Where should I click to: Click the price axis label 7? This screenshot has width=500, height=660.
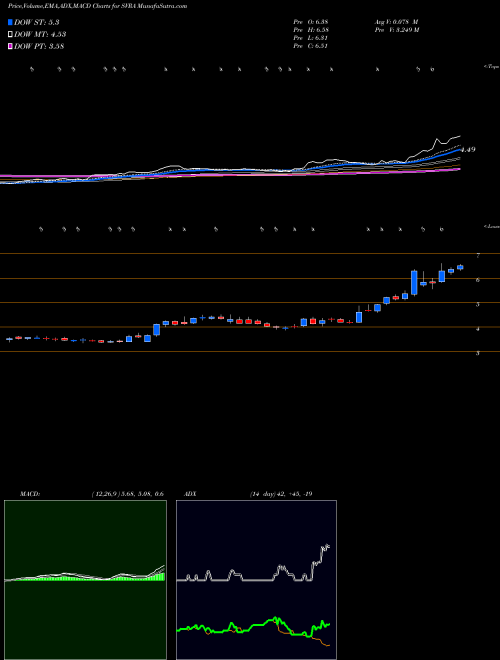point(478,255)
